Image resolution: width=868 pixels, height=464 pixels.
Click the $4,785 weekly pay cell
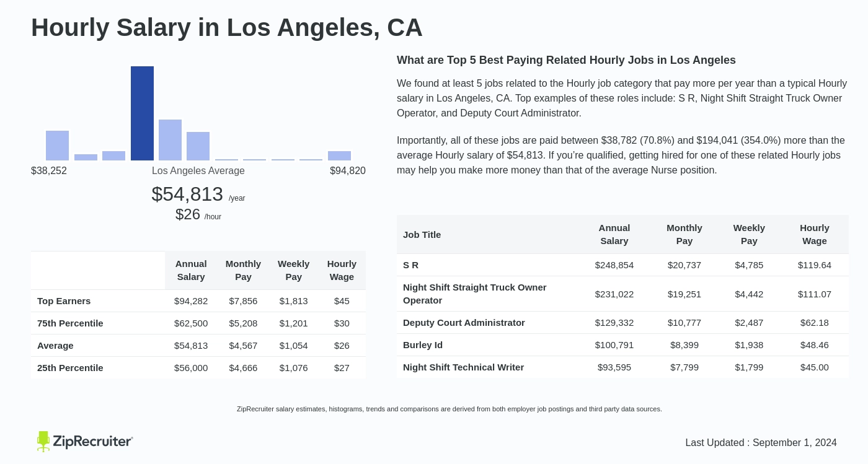[x=749, y=265]
